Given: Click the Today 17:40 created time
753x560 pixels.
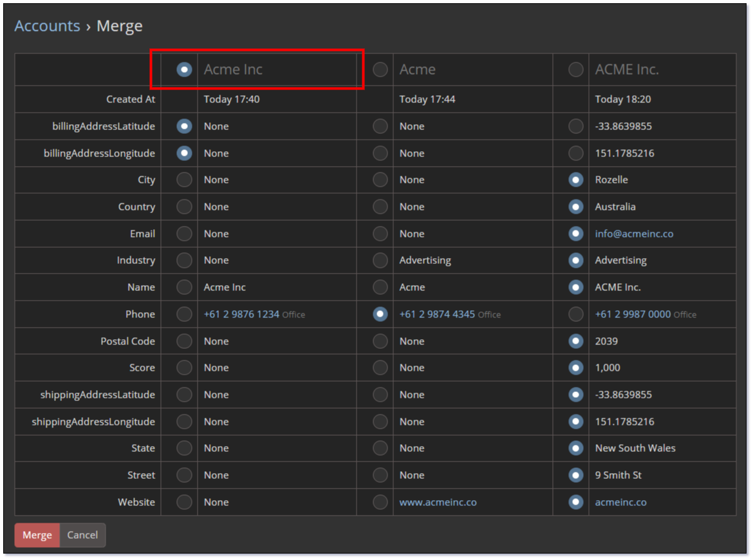Looking at the screenshot, I should (x=232, y=99).
